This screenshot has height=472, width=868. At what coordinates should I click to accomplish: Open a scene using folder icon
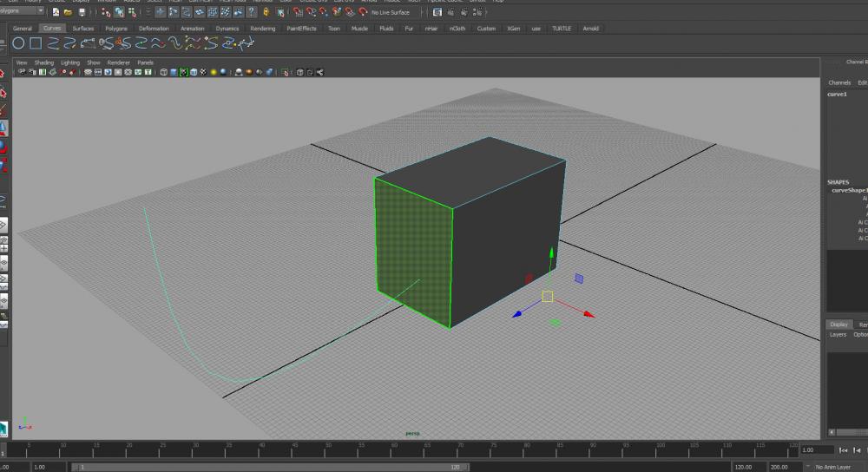[x=68, y=11]
